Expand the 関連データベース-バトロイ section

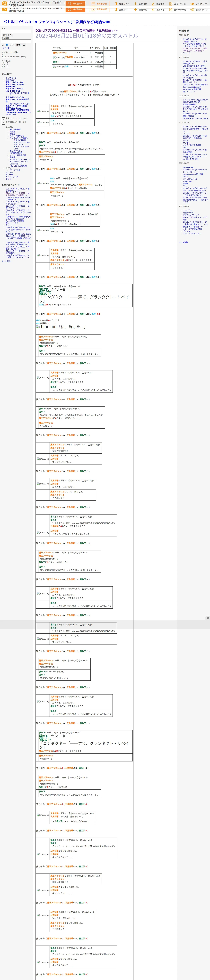click(x=3, y=119)
